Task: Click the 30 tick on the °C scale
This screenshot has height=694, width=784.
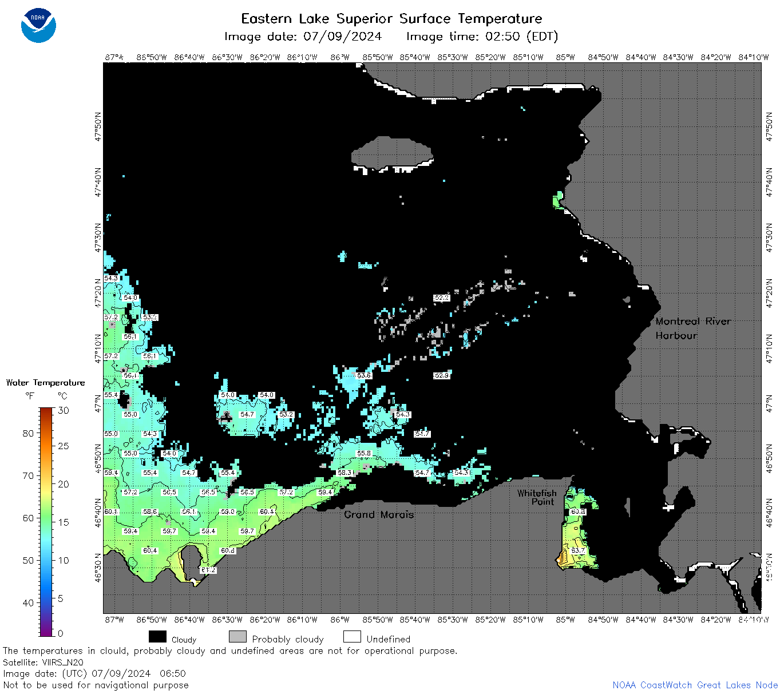Action: point(64,410)
